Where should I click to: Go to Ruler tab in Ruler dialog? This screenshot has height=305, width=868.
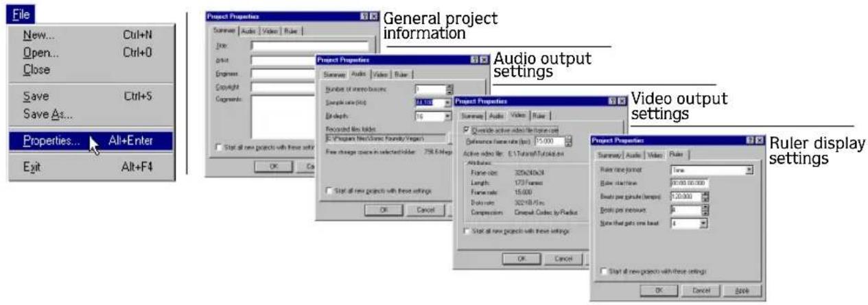676,154
